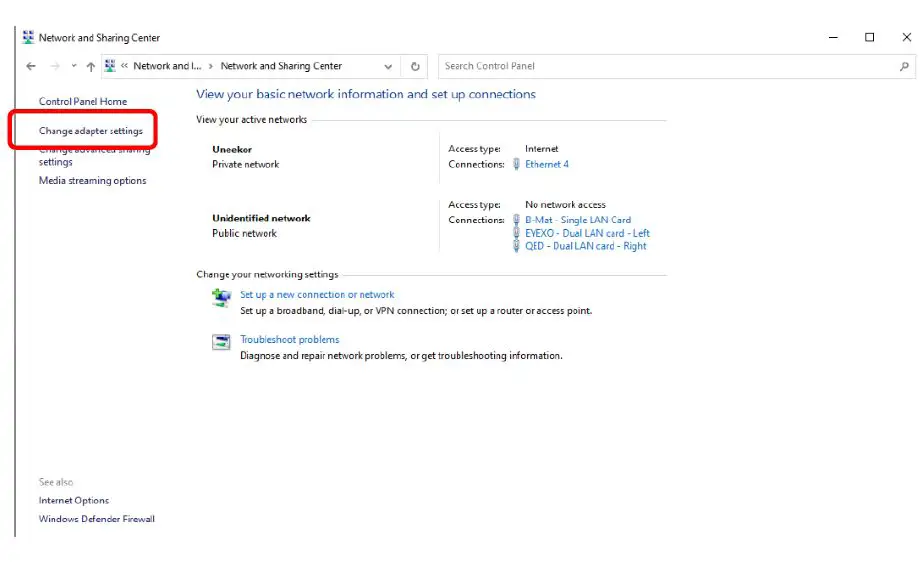The image size is (922, 562).
Task: Click the EYEXO adapter icon
Action: click(516, 233)
